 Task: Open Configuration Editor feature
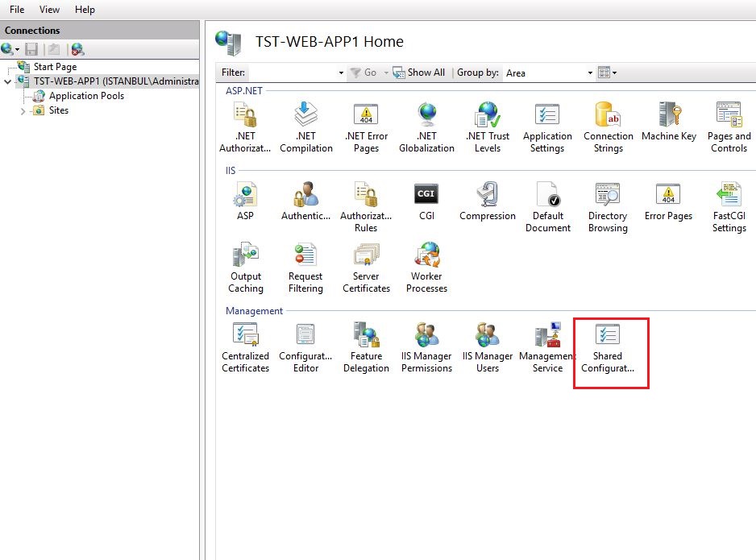pos(305,347)
